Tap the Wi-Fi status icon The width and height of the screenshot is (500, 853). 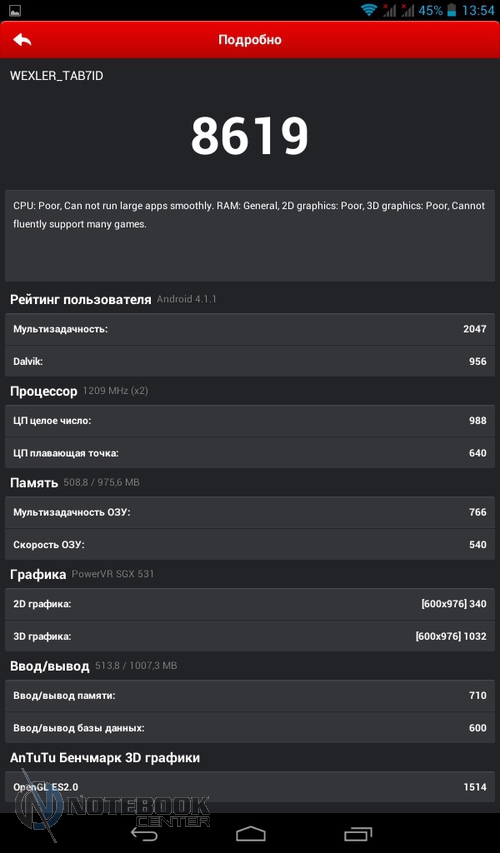(369, 10)
